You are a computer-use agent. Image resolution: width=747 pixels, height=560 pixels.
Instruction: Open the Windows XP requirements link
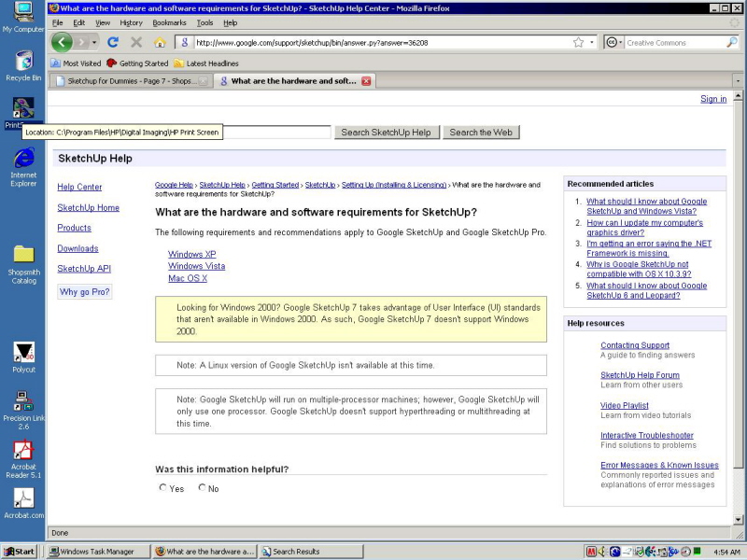[x=192, y=254]
